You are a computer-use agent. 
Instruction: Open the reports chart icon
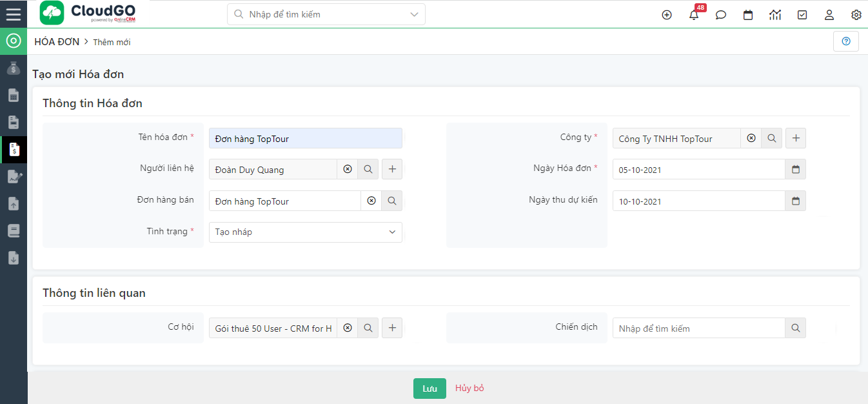click(x=775, y=15)
